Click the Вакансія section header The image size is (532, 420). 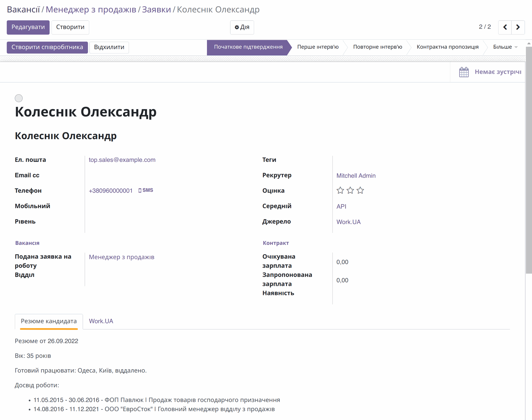pyautogui.click(x=27, y=243)
